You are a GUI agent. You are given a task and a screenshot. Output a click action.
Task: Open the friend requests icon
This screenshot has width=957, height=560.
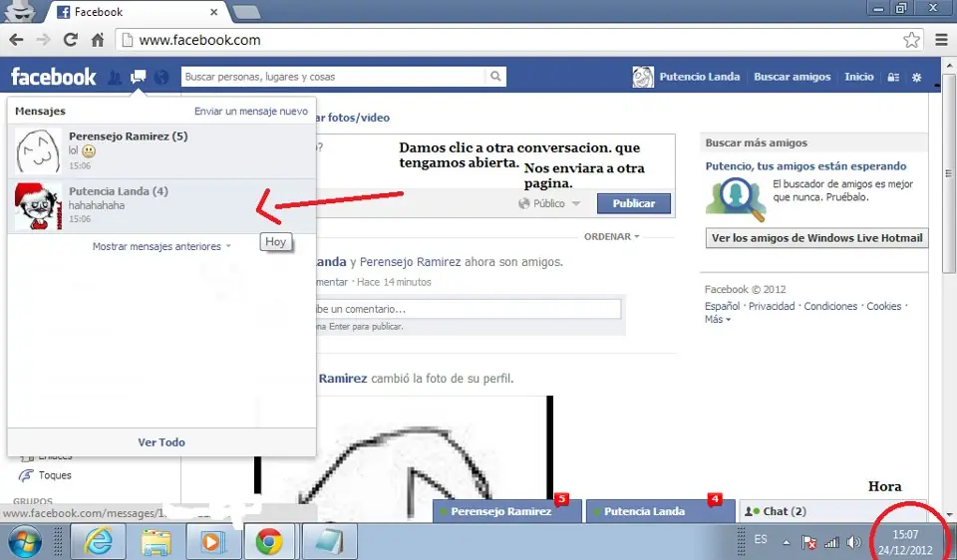115,78
